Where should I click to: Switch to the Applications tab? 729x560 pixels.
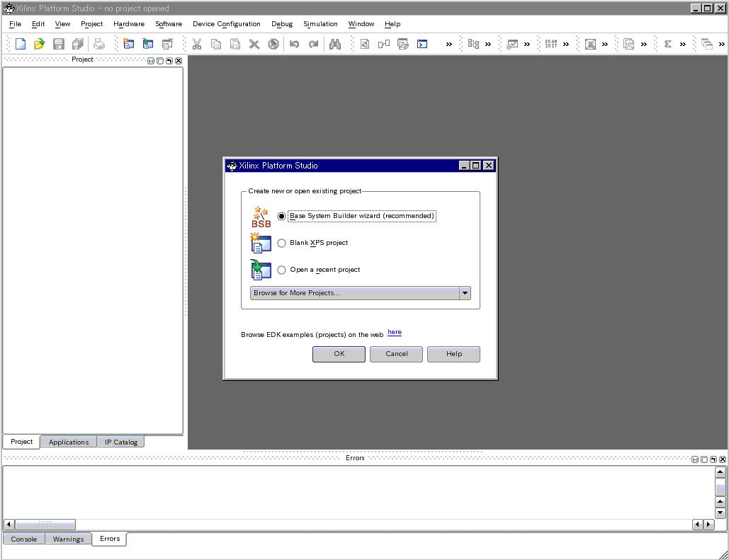click(68, 442)
